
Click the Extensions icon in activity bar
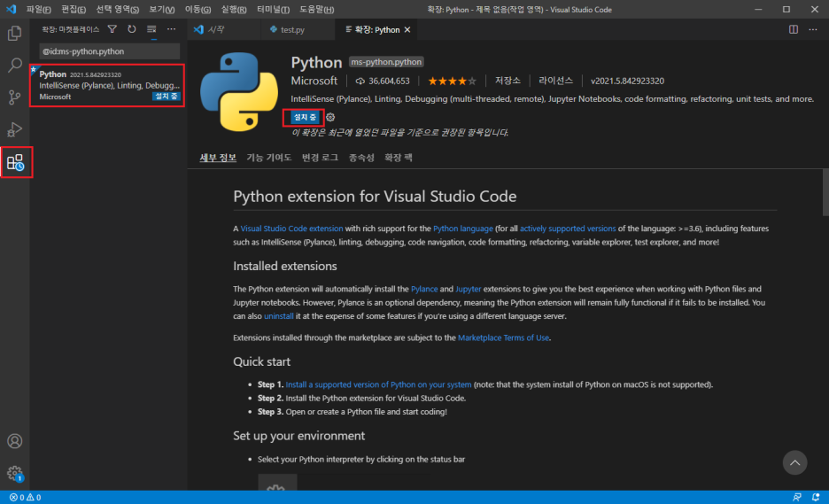[x=16, y=162]
